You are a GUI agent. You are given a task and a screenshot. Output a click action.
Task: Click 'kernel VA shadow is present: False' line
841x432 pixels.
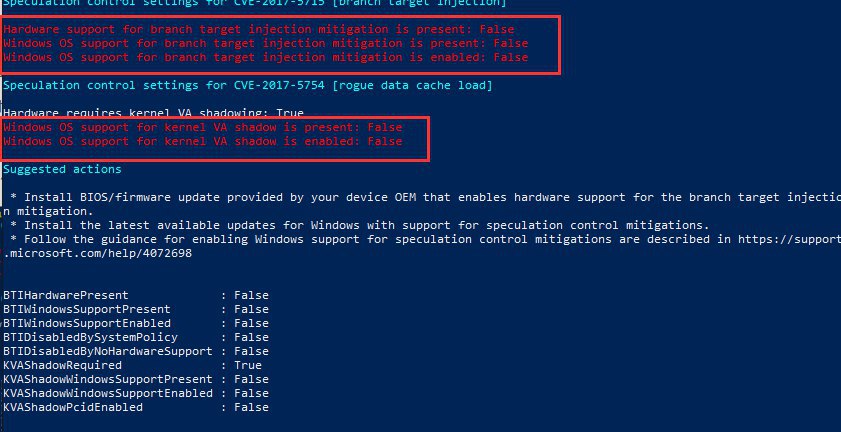(x=203, y=127)
